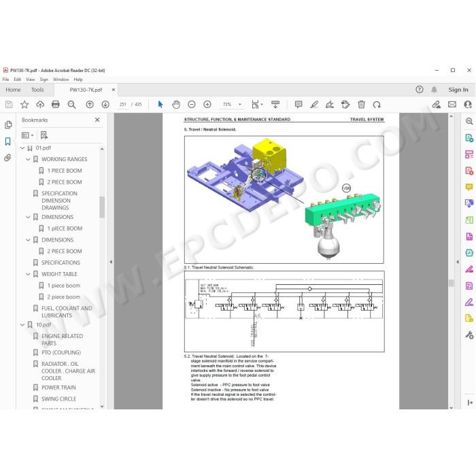Collapse the WEIGHT TABLE bookmark

point(28,275)
